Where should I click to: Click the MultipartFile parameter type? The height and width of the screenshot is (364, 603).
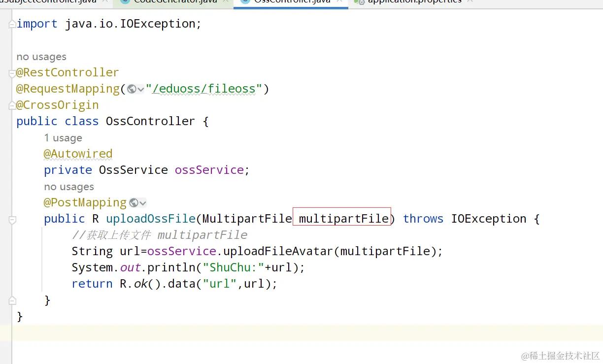click(247, 219)
